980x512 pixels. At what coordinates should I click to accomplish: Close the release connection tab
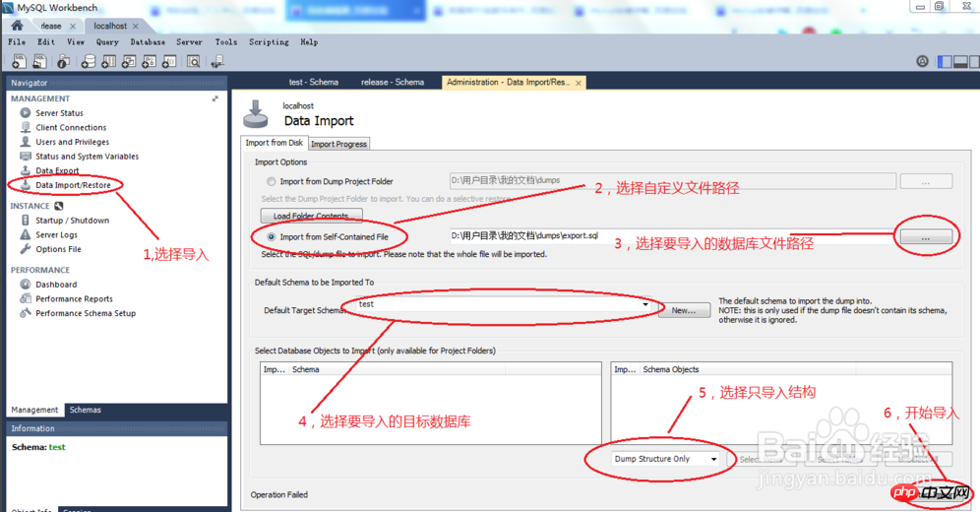[73, 27]
